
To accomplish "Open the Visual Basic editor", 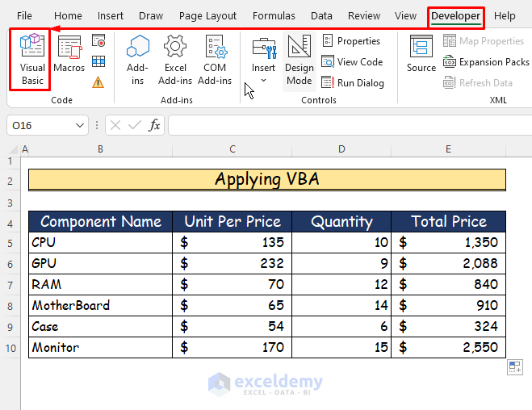I will (32, 60).
